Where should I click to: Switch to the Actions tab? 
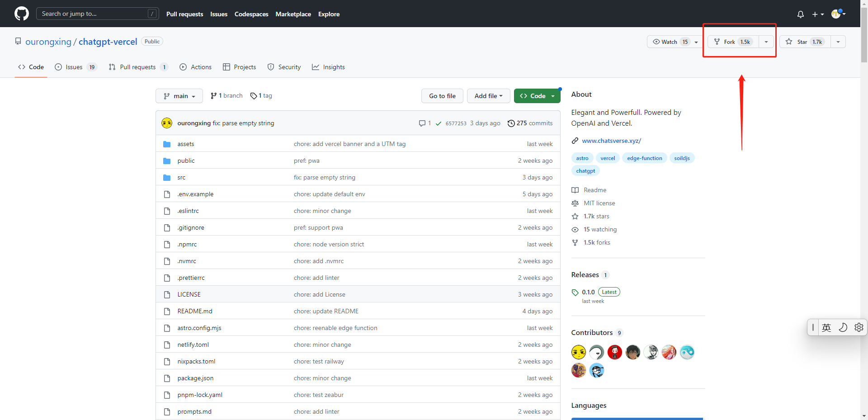pos(195,67)
